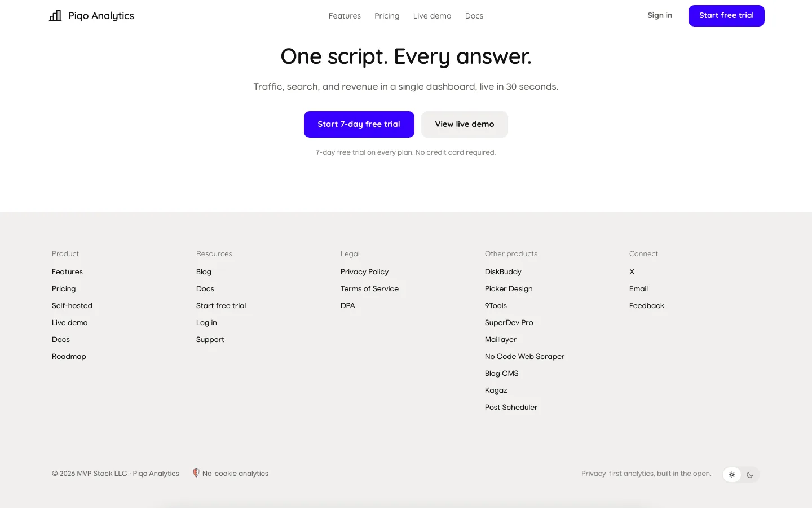
Task: Visit the Post Scheduler product link
Action: [511, 407]
